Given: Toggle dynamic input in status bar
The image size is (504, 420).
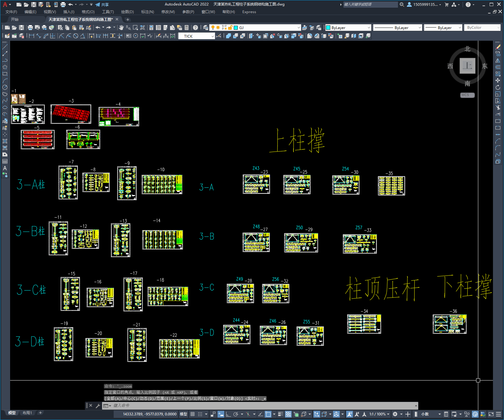Looking at the screenshot, I should click(221, 414).
